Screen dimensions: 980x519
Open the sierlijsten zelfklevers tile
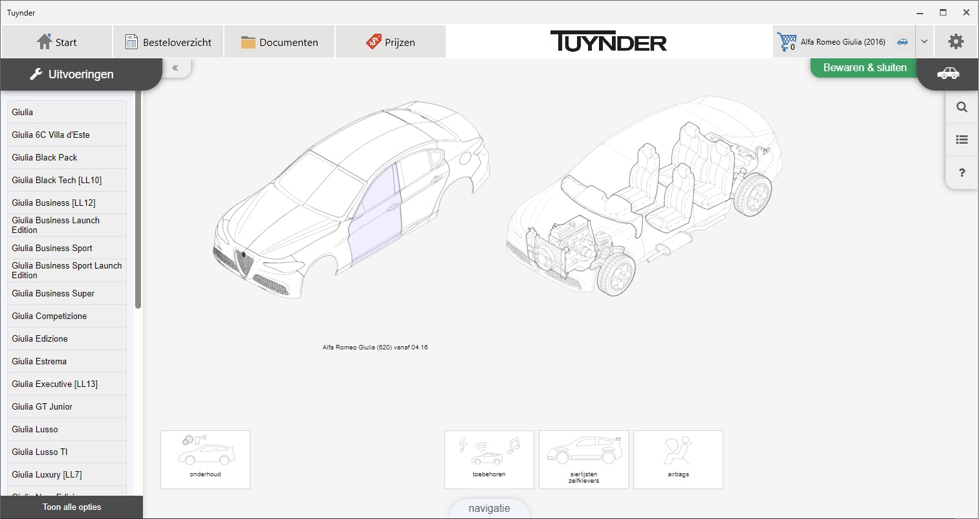[x=583, y=459]
